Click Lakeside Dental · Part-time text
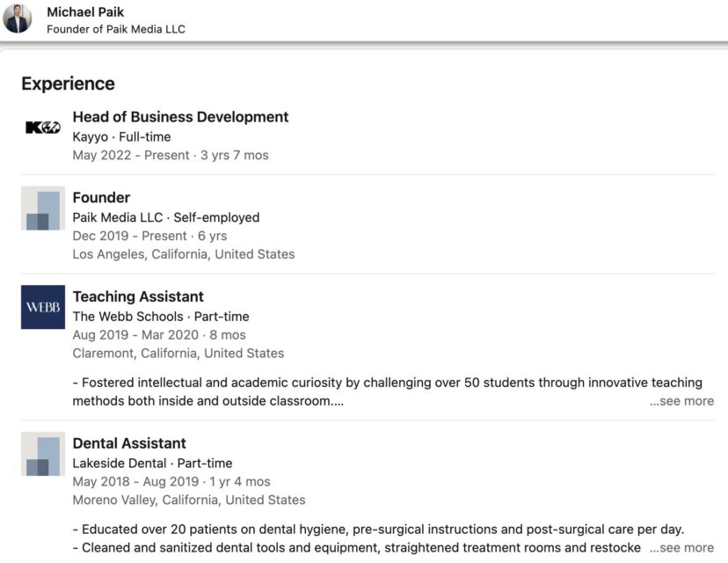The height and width of the screenshot is (563, 728). tap(152, 464)
